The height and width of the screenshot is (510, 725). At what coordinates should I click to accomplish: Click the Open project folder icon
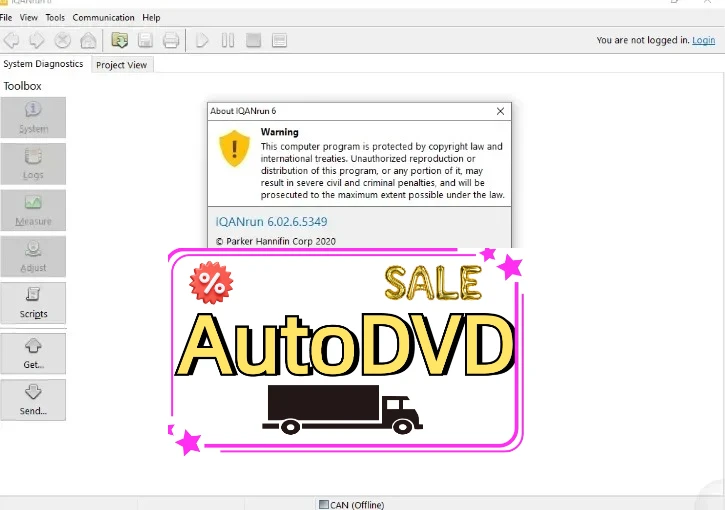click(120, 40)
